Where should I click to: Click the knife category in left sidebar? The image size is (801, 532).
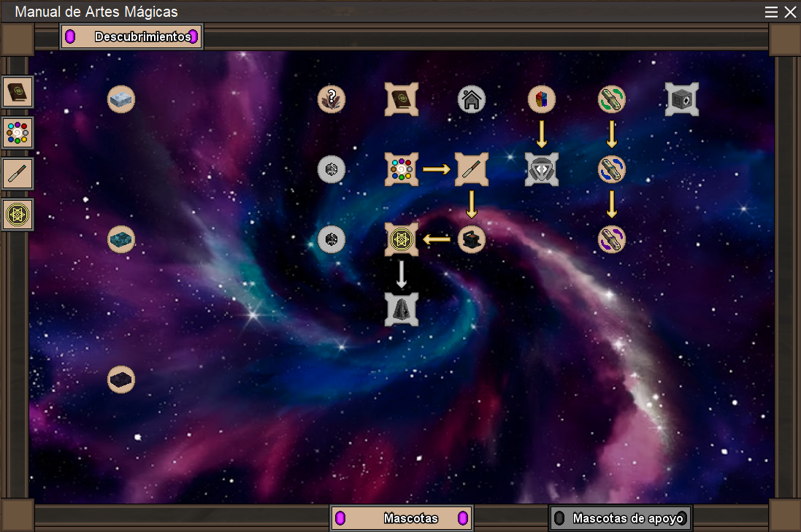[x=18, y=174]
